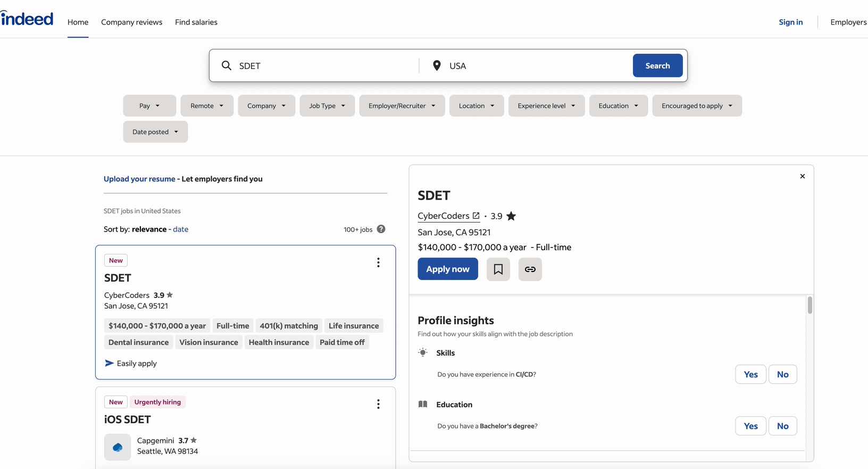Click the Skills lightbulb icon
868x469 pixels.
click(x=423, y=352)
